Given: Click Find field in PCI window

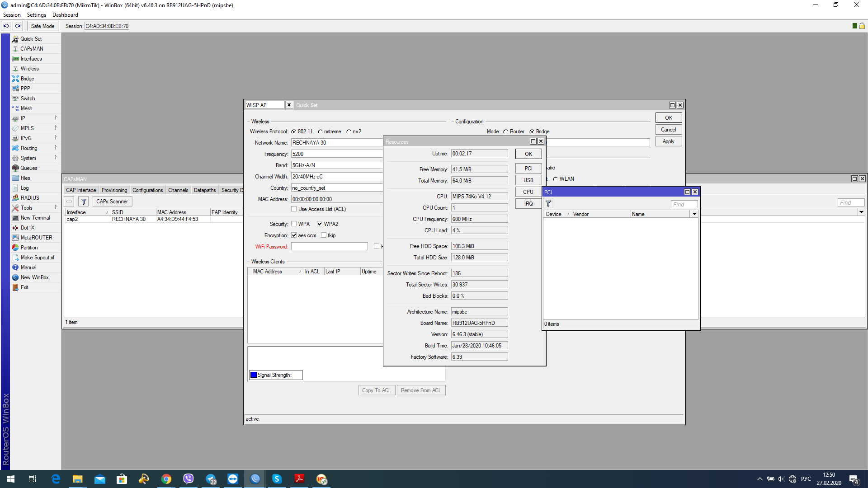Looking at the screenshot, I should click(x=684, y=204).
